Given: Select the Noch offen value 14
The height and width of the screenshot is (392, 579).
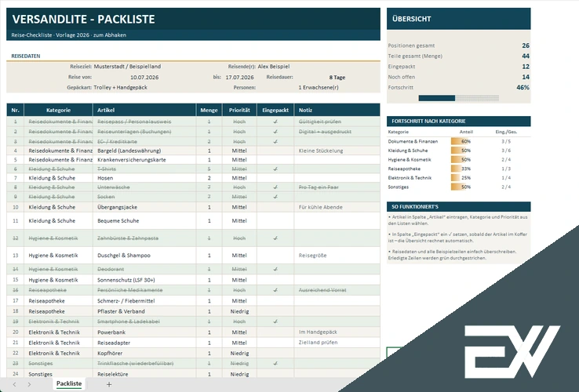Looking at the screenshot, I should tap(526, 77).
